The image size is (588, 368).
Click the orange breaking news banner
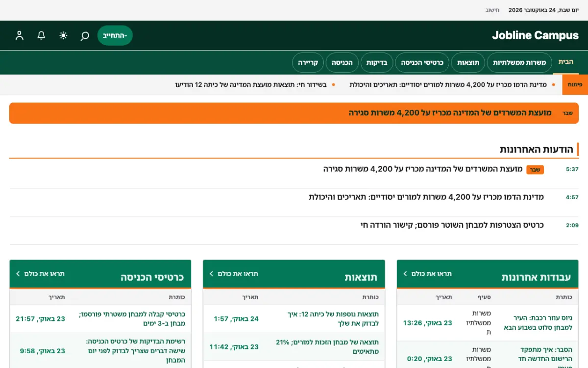pyautogui.click(x=294, y=113)
